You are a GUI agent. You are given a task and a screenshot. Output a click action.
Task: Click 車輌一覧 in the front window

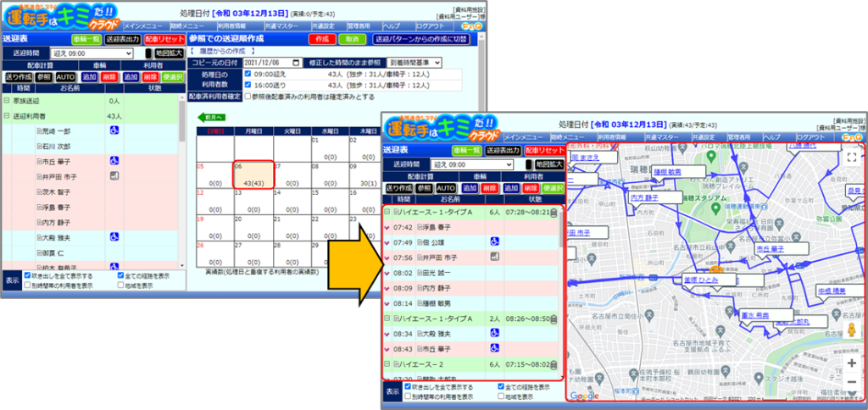[x=466, y=150]
